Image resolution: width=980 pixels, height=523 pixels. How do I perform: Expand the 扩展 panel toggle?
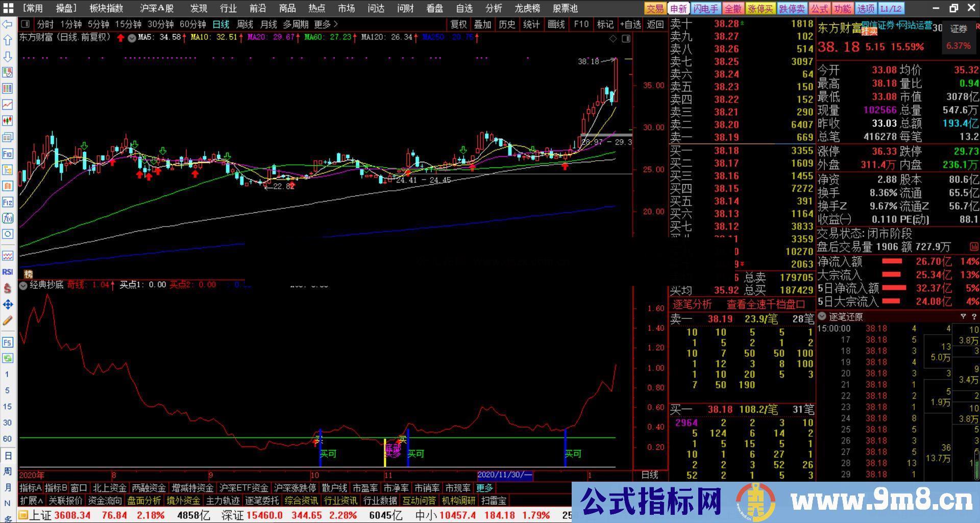click(x=32, y=501)
